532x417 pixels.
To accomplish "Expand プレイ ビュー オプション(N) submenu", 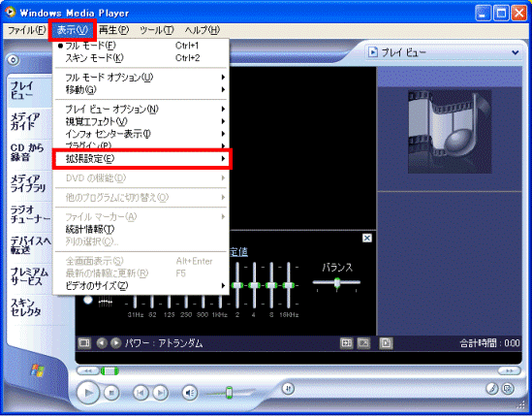I will pyautogui.click(x=141, y=109).
